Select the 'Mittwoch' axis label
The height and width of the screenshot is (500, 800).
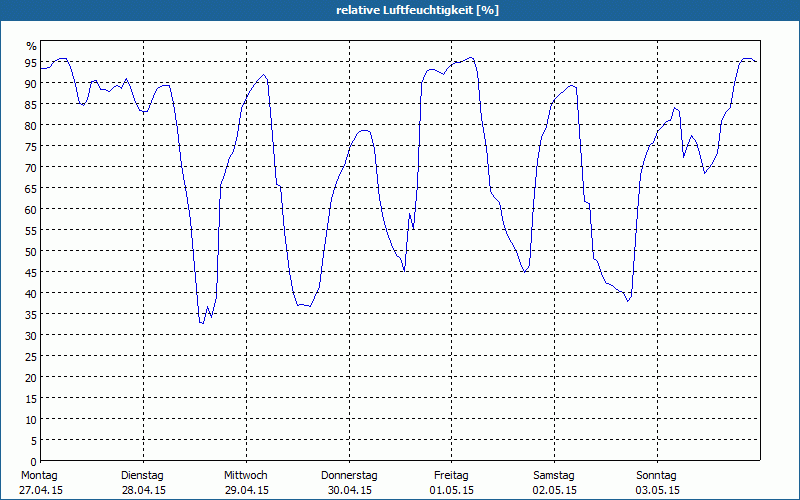245,476
